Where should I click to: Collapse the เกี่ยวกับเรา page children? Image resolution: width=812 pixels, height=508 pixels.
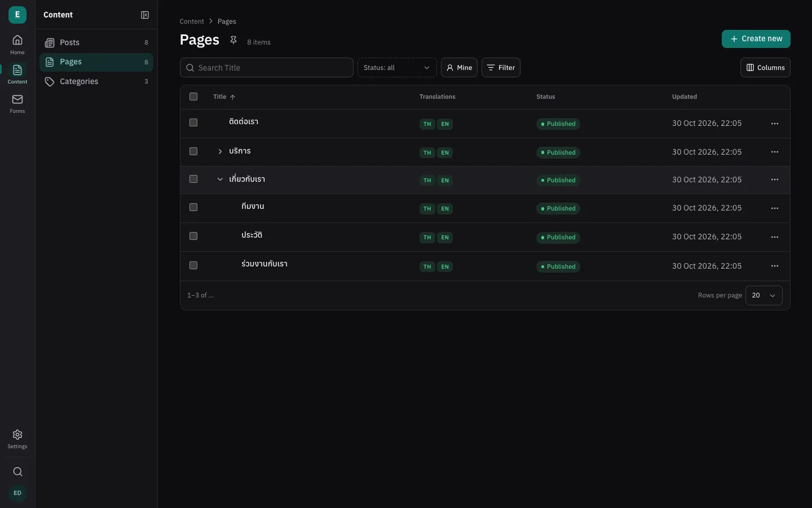coord(220,179)
